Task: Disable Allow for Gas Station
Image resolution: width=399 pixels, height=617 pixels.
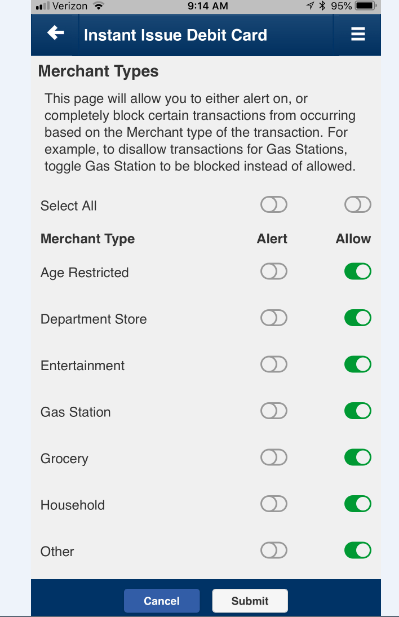Action: pos(358,411)
